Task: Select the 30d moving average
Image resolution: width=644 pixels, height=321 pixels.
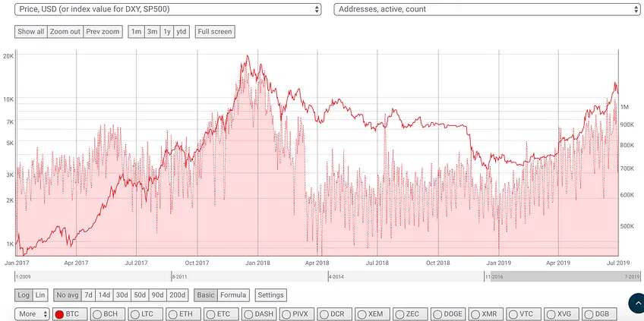Action: 122,294
